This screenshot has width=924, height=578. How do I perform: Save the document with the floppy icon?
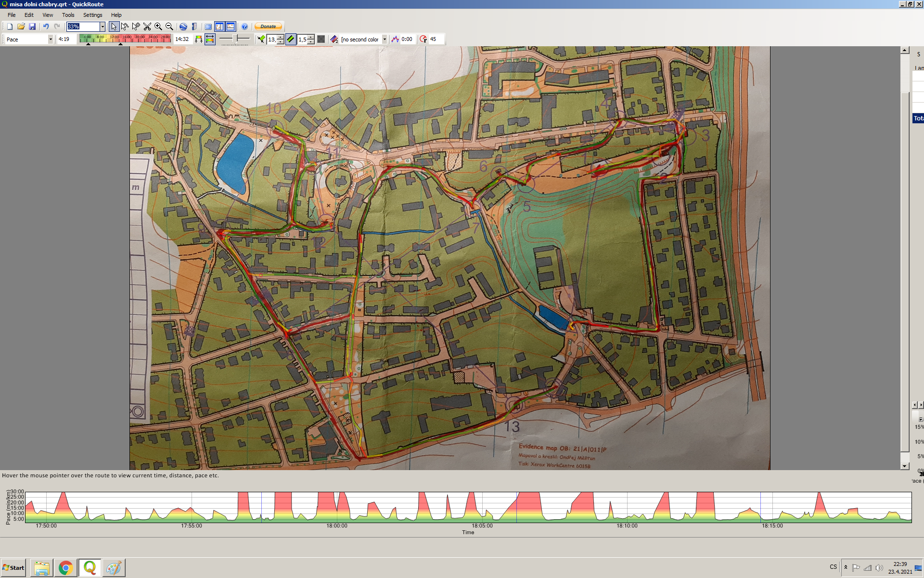tap(32, 26)
